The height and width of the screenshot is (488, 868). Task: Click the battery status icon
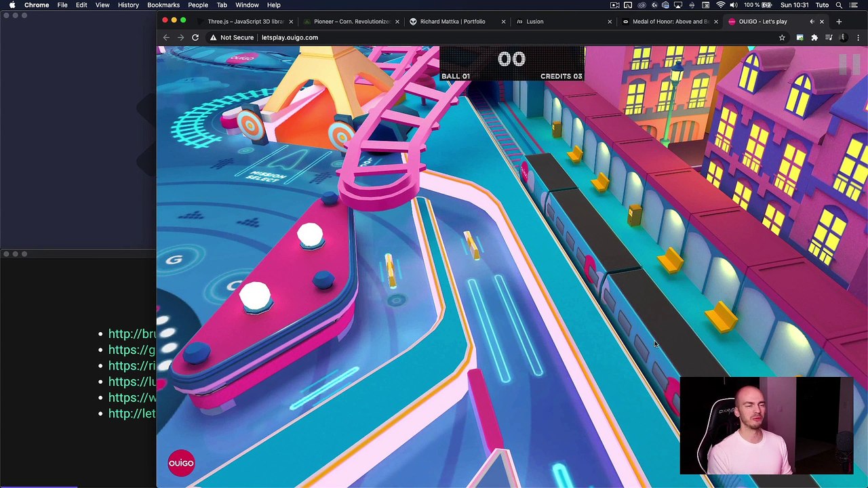[x=767, y=5]
